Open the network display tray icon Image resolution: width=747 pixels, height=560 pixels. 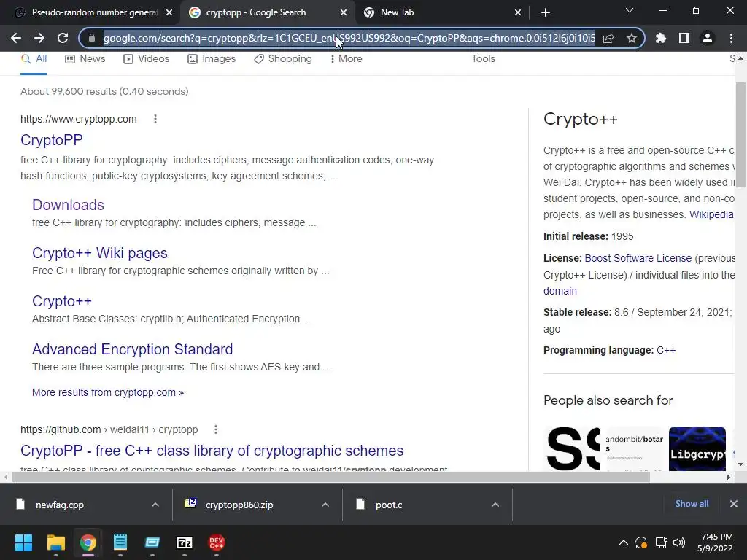661,542
